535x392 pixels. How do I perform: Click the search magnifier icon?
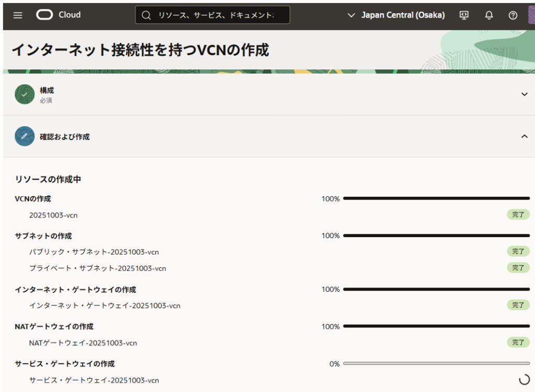(x=146, y=15)
